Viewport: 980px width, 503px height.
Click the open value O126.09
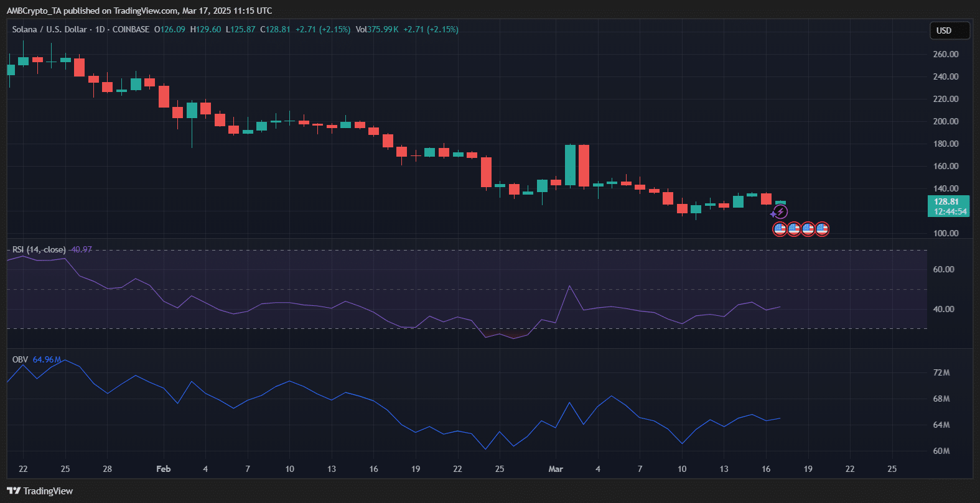(x=169, y=29)
